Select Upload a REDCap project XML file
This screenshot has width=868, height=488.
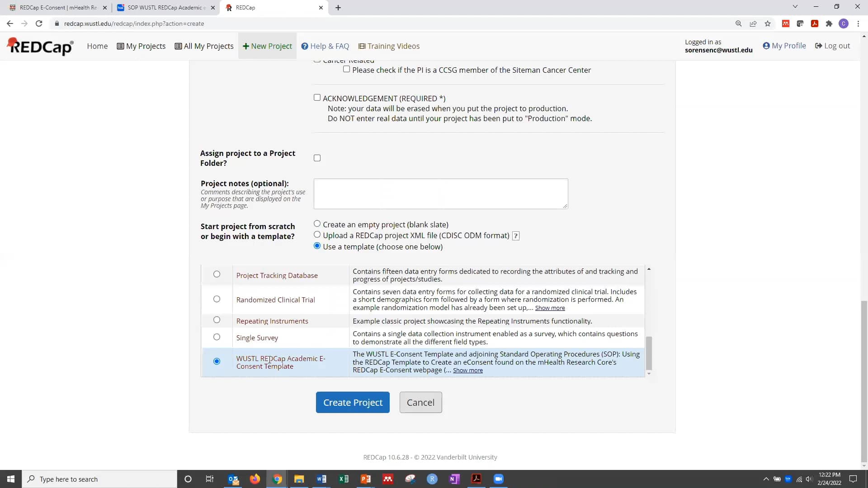click(x=317, y=235)
